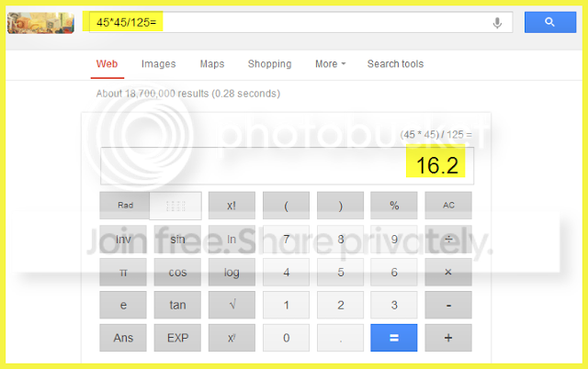588x369 pixels.
Task: Click the expression (45 * 45) / 125 = text
Action: click(x=435, y=135)
